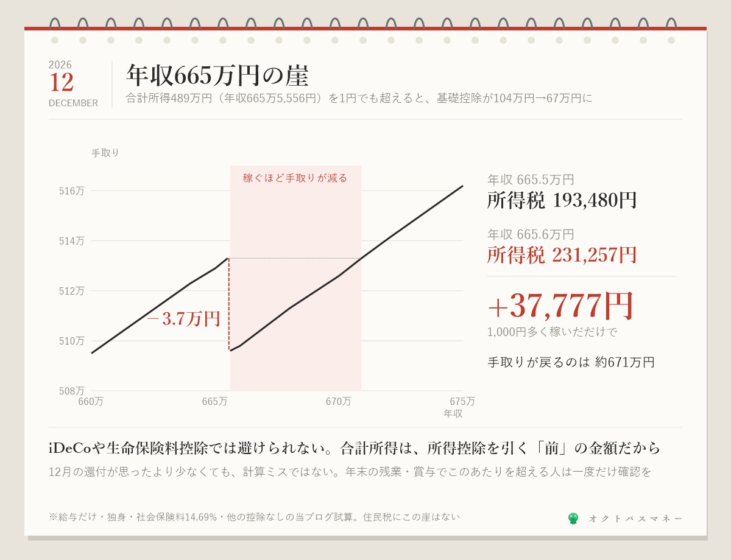Screen dimensions: 731x560
Task: Click the headline 年収665万円の崖
Action: click(x=217, y=76)
